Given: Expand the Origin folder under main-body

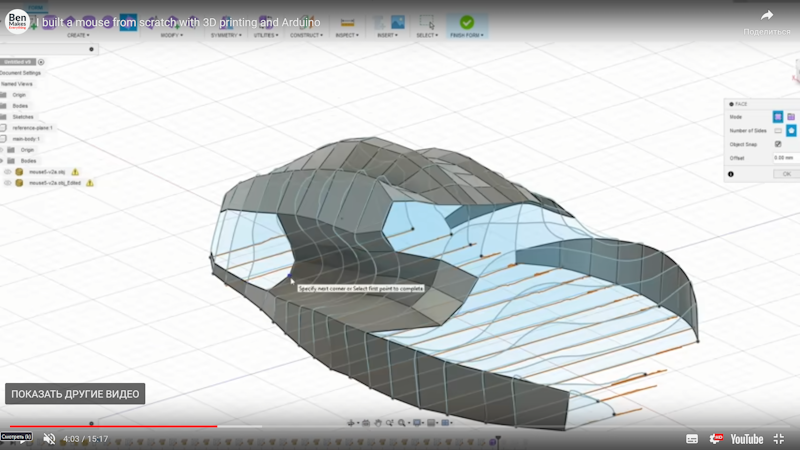Looking at the screenshot, I should click(10, 150).
